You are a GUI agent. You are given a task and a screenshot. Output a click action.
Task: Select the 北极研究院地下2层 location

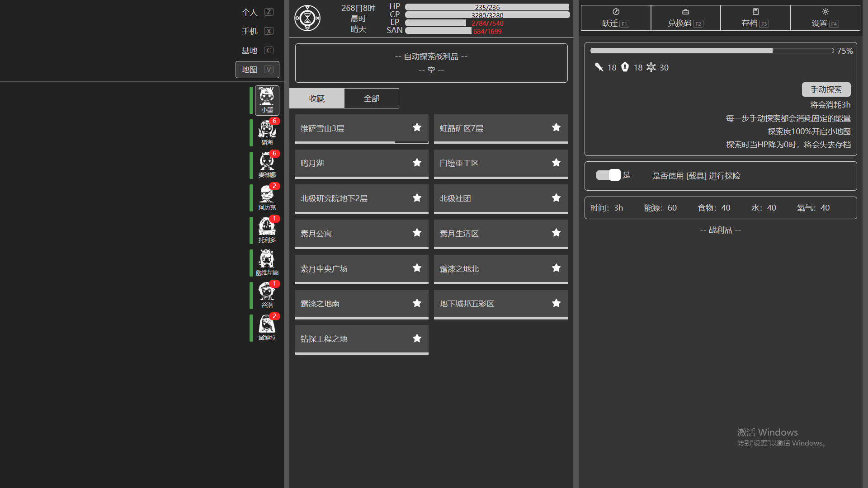click(362, 199)
